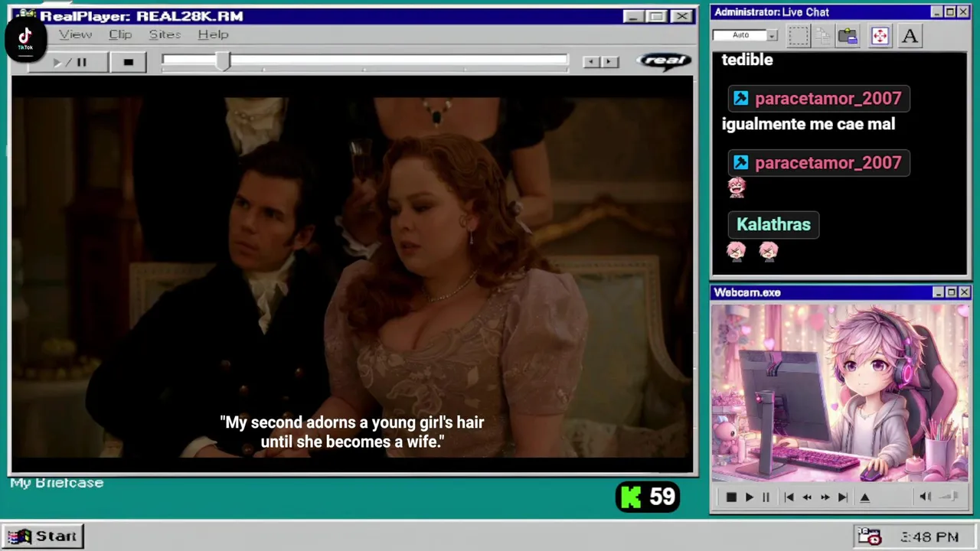This screenshot has height=551, width=980.
Task: Skip to previous track in Webcam.exe
Action: pyautogui.click(x=789, y=497)
